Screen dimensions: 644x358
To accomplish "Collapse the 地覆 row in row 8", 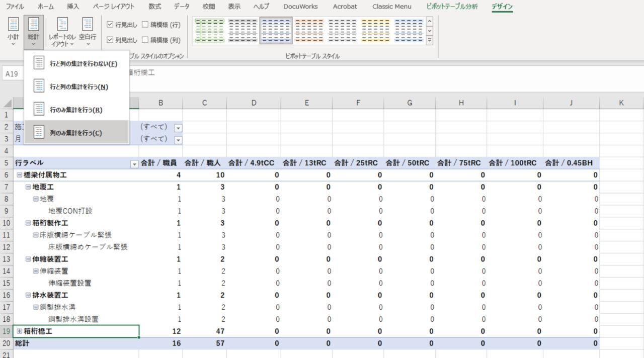I will 36,199.
